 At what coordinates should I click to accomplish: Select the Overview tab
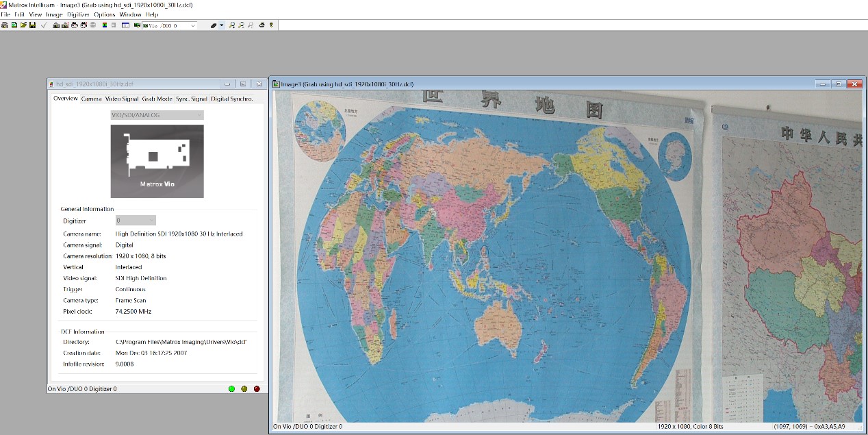pos(66,99)
